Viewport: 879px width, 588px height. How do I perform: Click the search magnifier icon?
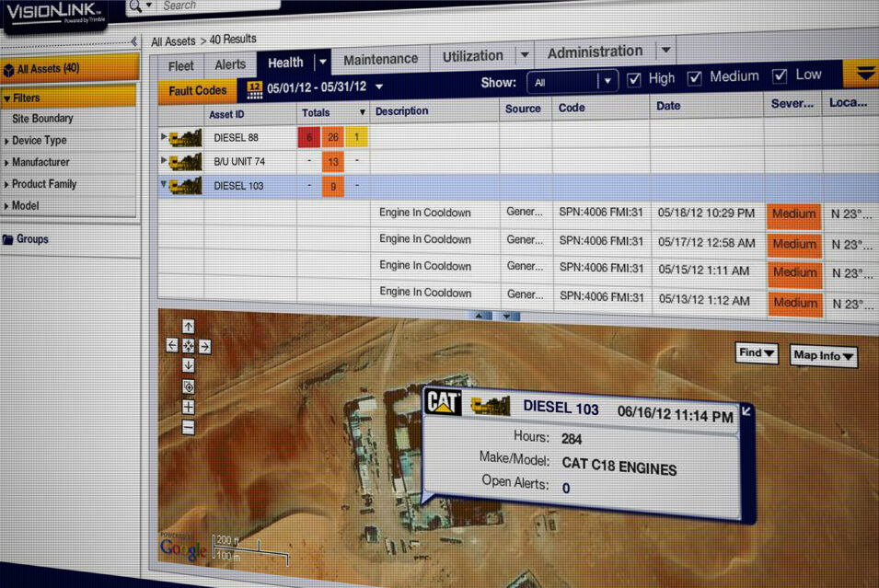point(135,6)
